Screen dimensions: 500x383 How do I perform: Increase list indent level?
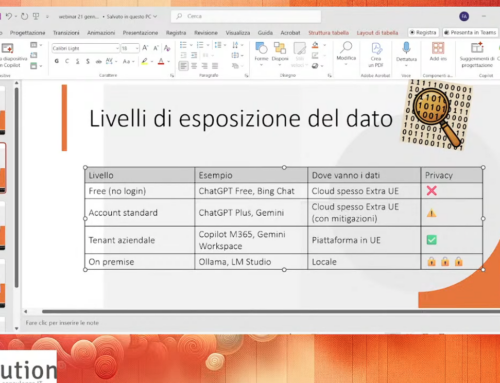(194, 55)
